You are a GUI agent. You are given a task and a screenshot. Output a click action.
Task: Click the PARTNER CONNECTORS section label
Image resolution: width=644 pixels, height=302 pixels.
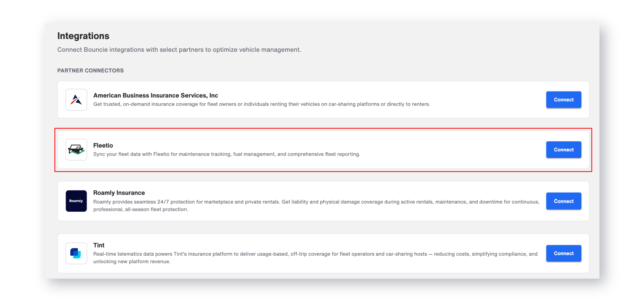[90, 71]
